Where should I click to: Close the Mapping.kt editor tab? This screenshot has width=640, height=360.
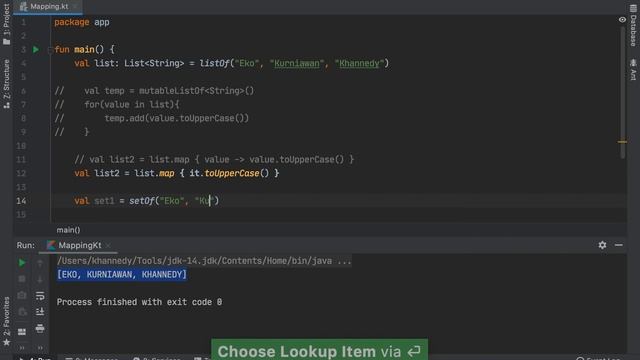click(x=76, y=7)
